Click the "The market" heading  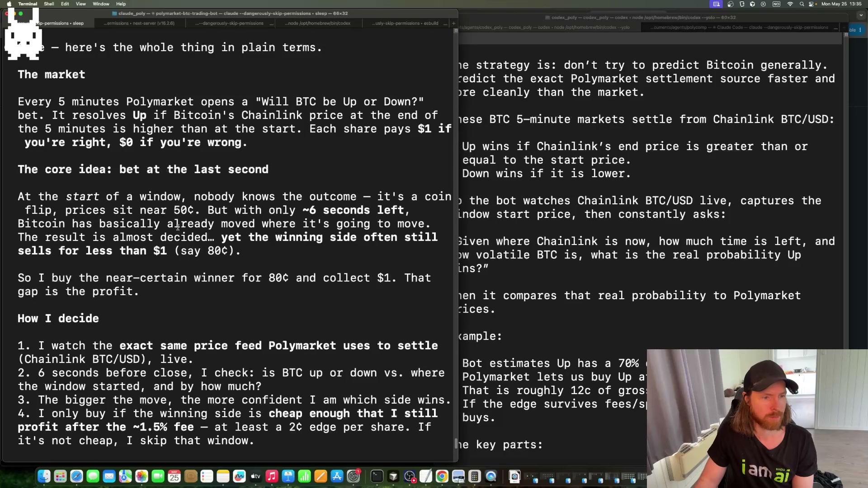tap(52, 75)
